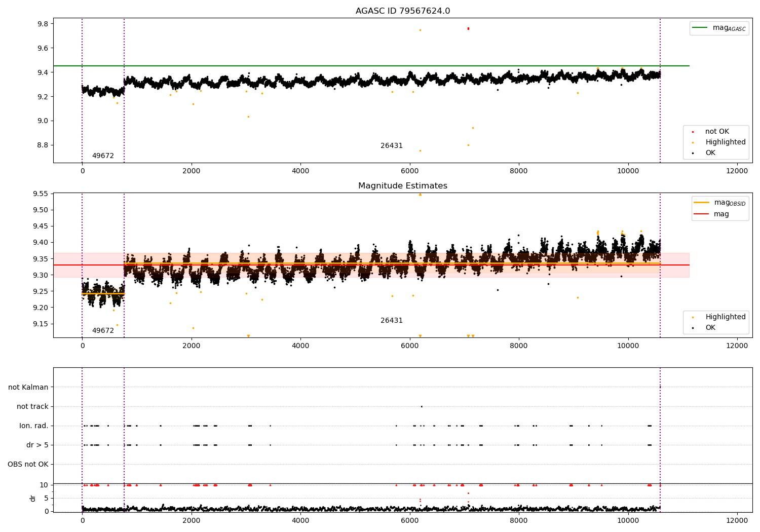This screenshot has height=532, width=760.
Task: Click the 9.50 y-tick in middle panel
Action: click(41, 210)
